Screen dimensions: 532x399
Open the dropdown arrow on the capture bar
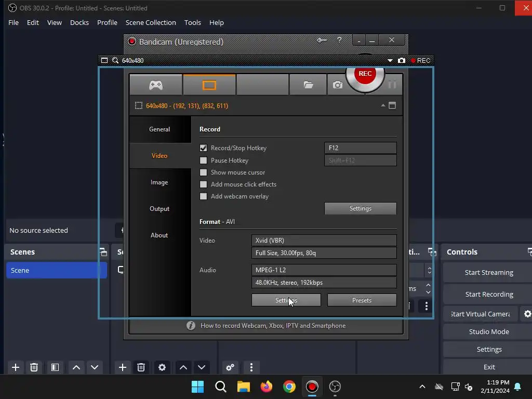tap(390, 60)
